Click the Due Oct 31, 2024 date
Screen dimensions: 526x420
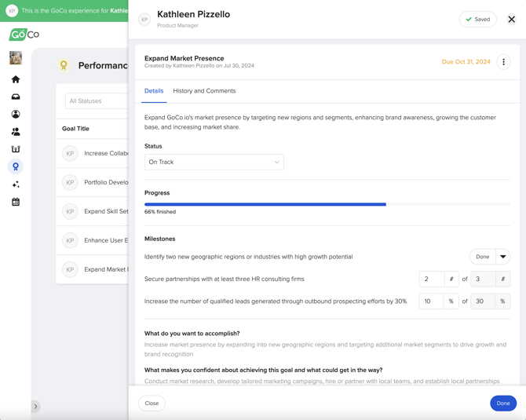pyautogui.click(x=466, y=62)
